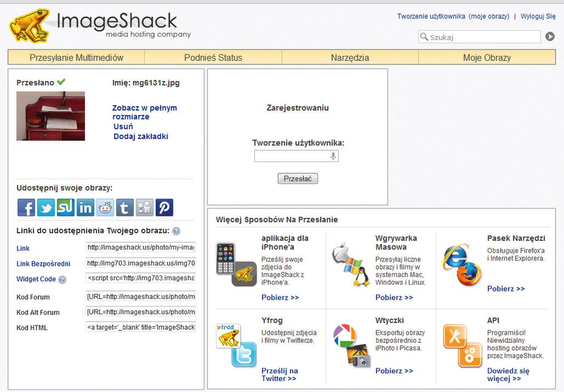Click the Wyloguj Się link
This screenshot has height=392, width=564.
(538, 16)
